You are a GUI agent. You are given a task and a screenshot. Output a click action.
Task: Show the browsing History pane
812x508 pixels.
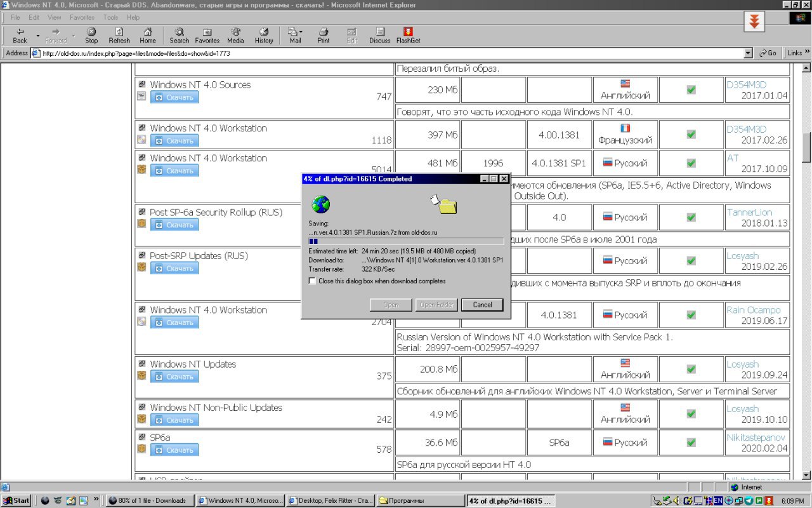tap(264, 36)
